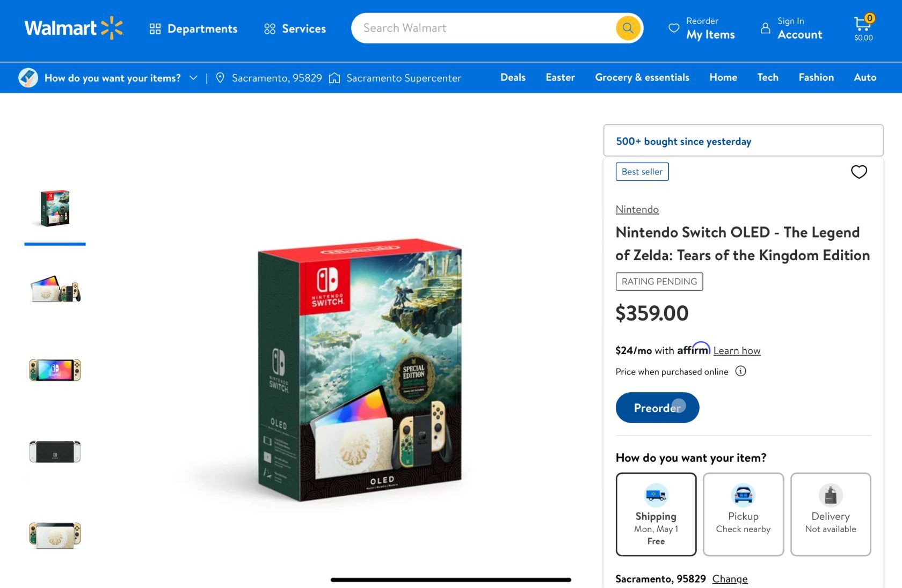The height and width of the screenshot is (588, 902).
Task: Select the Pickup fulfillment option
Action: click(x=743, y=514)
